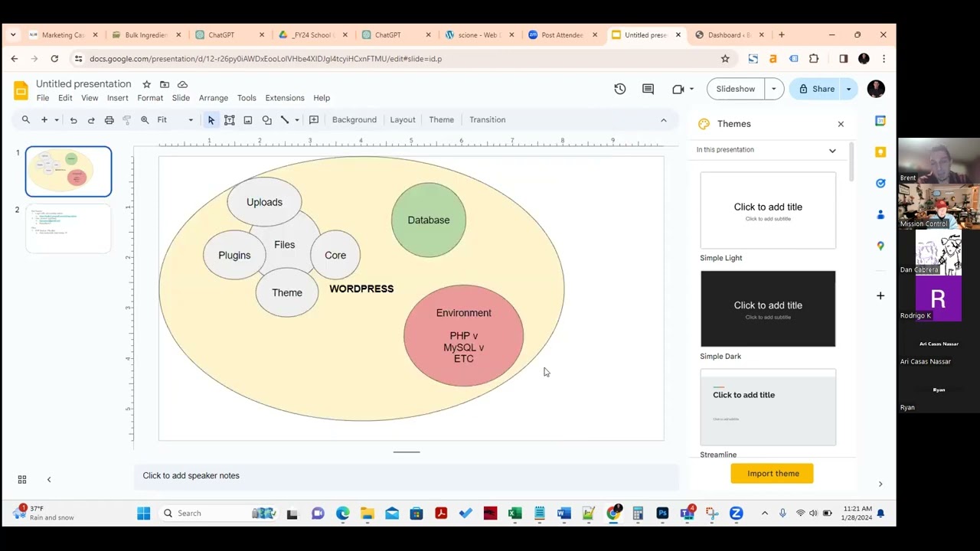Open the add-ons plus icon in side panel
The height and width of the screenshot is (551, 980).
pyautogui.click(x=880, y=295)
